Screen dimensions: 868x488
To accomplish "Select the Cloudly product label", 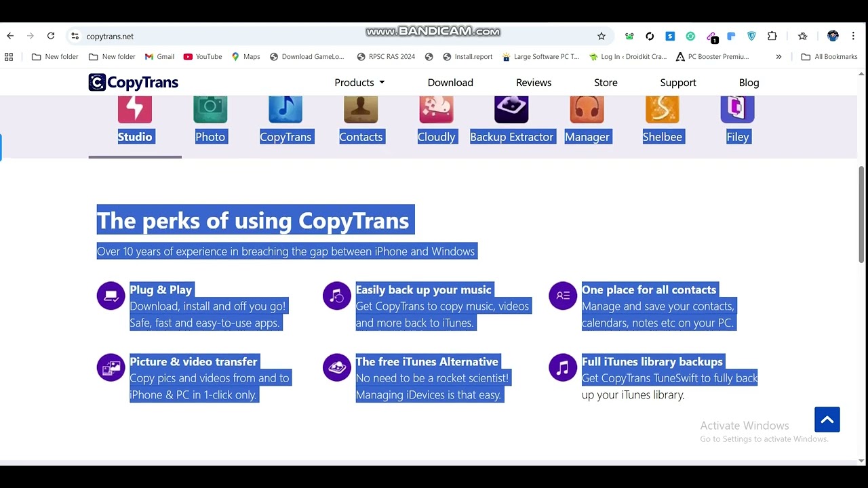I will click(437, 137).
